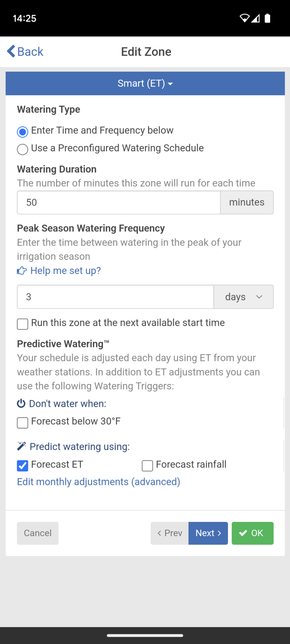Screen dimensions: 290x644
Task: Go back with the Prev button
Action: click(x=170, y=533)
